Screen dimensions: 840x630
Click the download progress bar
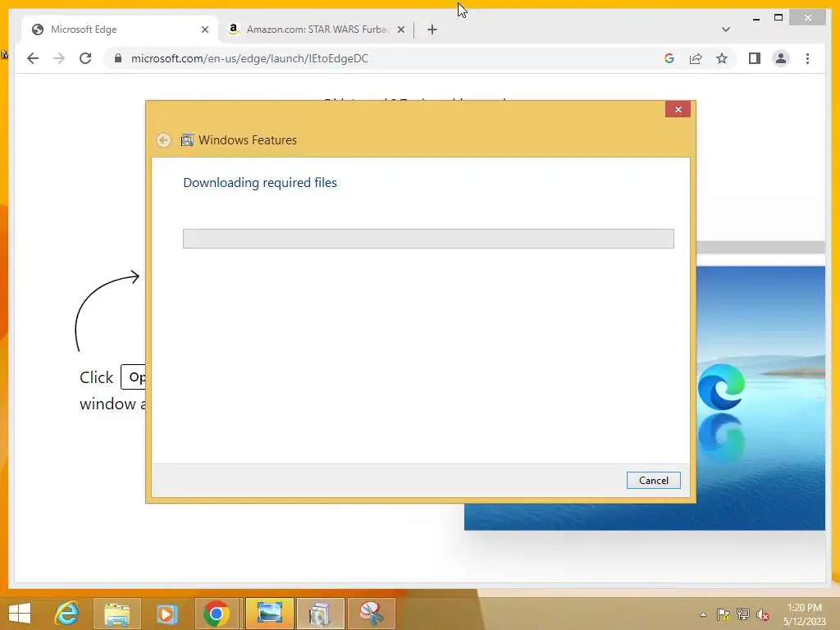coord(428,239)
